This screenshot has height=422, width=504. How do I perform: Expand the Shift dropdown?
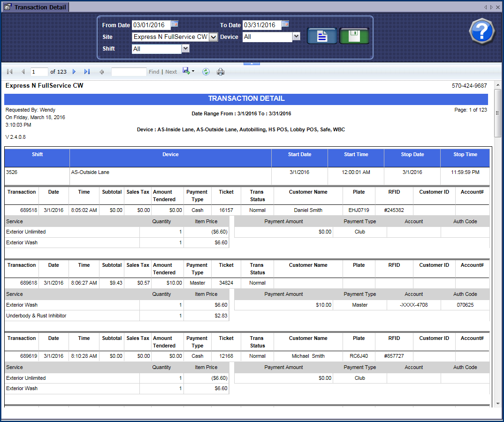coord(185,48)
